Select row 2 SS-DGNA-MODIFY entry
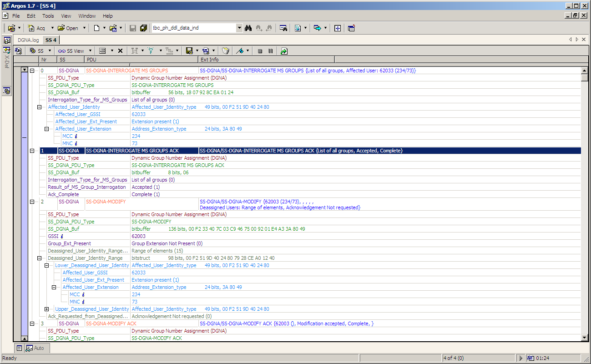The height and width of the screenshot is (364, 591). [x=106, y=202]
